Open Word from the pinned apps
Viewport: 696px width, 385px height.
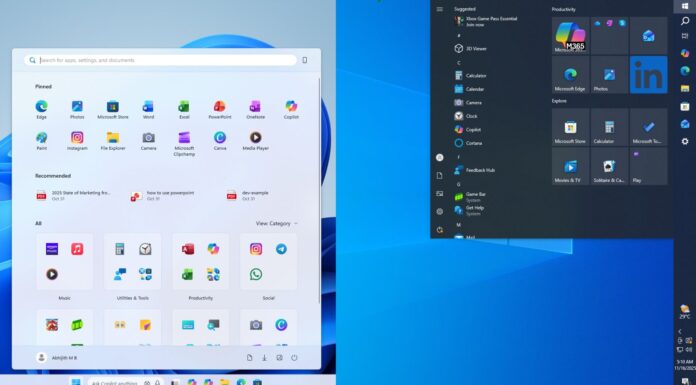point(148,109)
